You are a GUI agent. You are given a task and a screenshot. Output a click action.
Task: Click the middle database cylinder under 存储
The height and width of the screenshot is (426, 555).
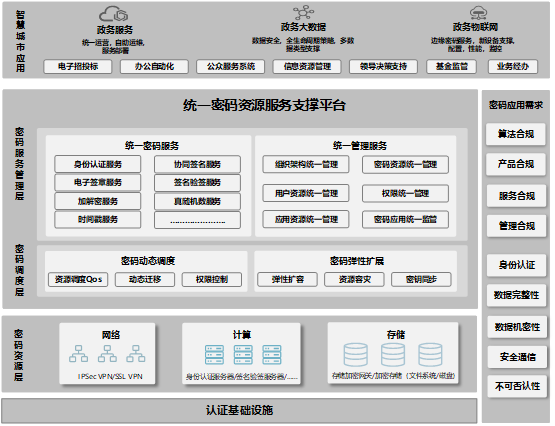(393, 355)
